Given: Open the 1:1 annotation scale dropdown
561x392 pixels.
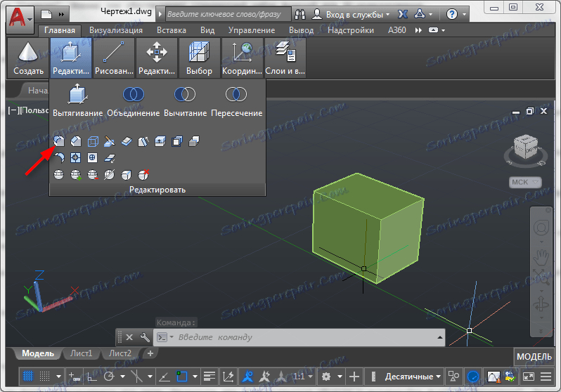Looking at the screenshot, I should [303, 377].
